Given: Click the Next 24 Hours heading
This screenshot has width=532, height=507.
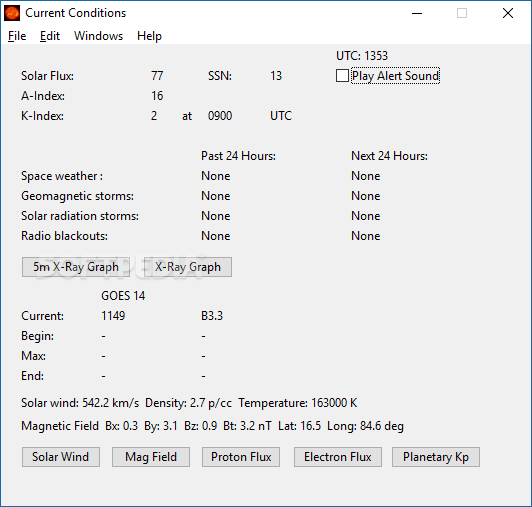Looking at the screenshot, I should click(x=389, y=156).
